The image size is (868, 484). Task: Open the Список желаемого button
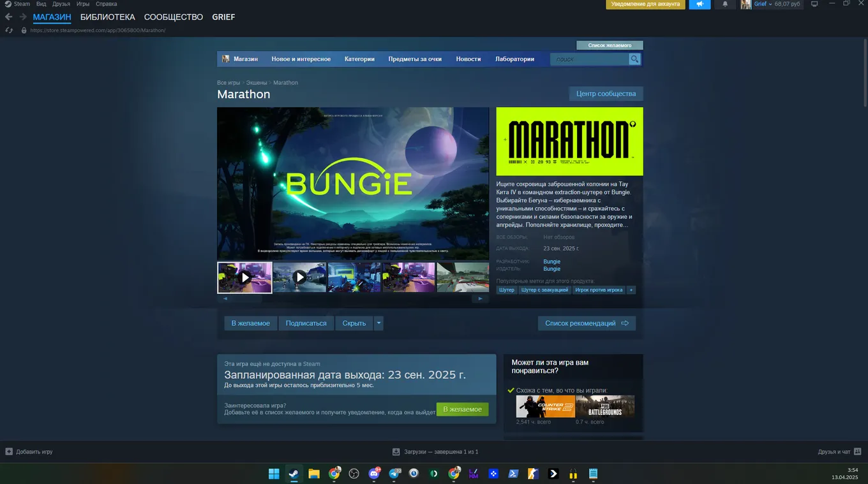[x=610, y=45]
